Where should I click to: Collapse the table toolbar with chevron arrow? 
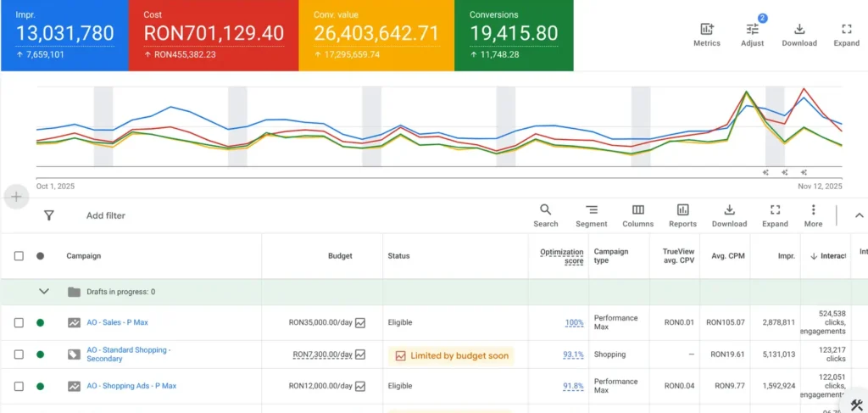858,215
